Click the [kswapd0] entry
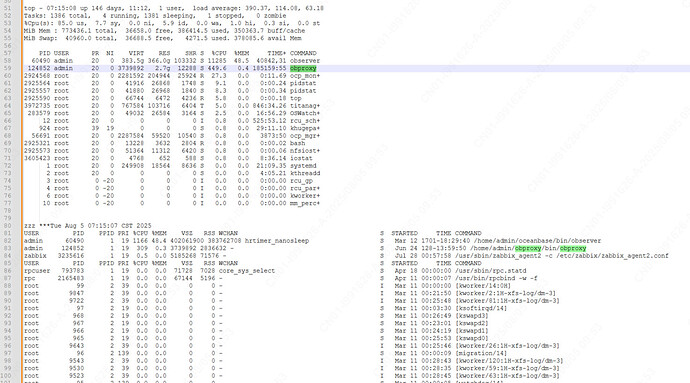690x383 pixels. tap(472, 338)
